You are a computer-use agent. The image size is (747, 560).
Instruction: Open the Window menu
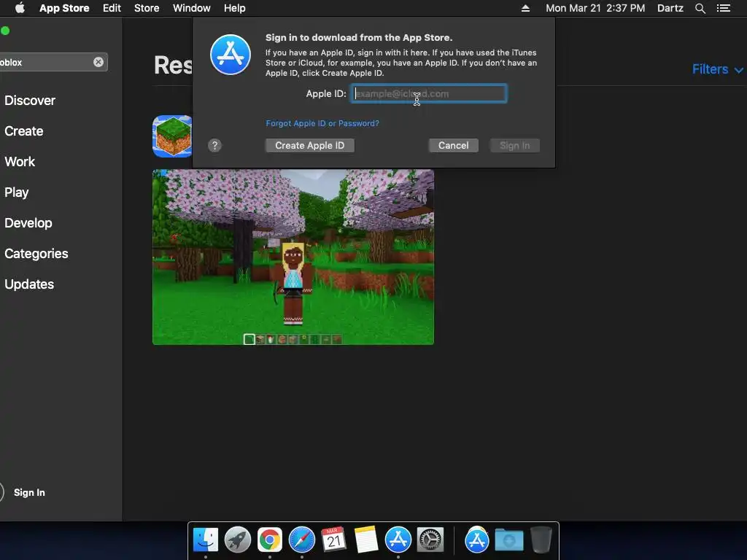[x=192, y=8]
